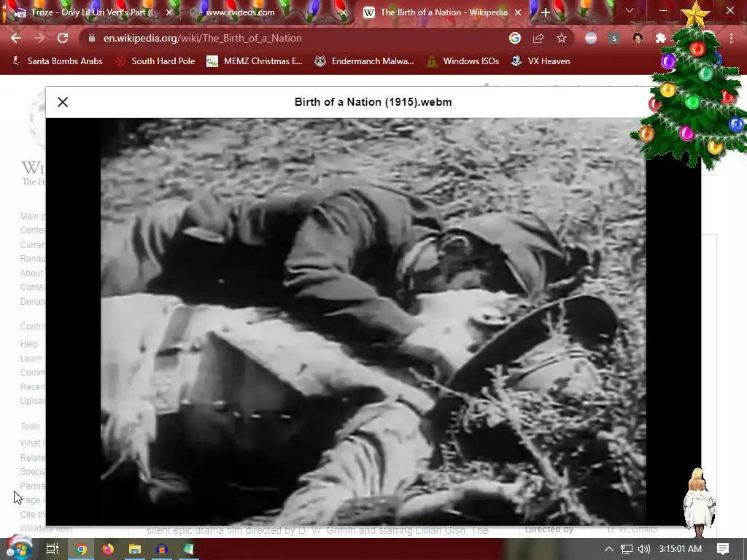Open network status tray icon
The height and width of the screenshot is (560, 747).
[x=627, y=549]
